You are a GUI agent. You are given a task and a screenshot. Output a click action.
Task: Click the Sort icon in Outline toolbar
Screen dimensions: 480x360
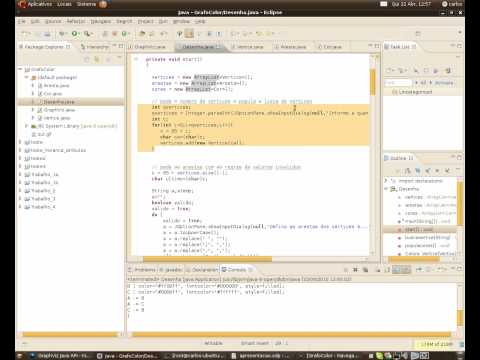pos(407,171)
